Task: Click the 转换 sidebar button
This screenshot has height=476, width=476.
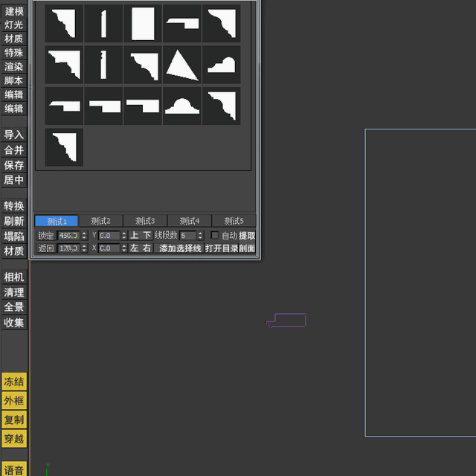Action: point(14,206)
